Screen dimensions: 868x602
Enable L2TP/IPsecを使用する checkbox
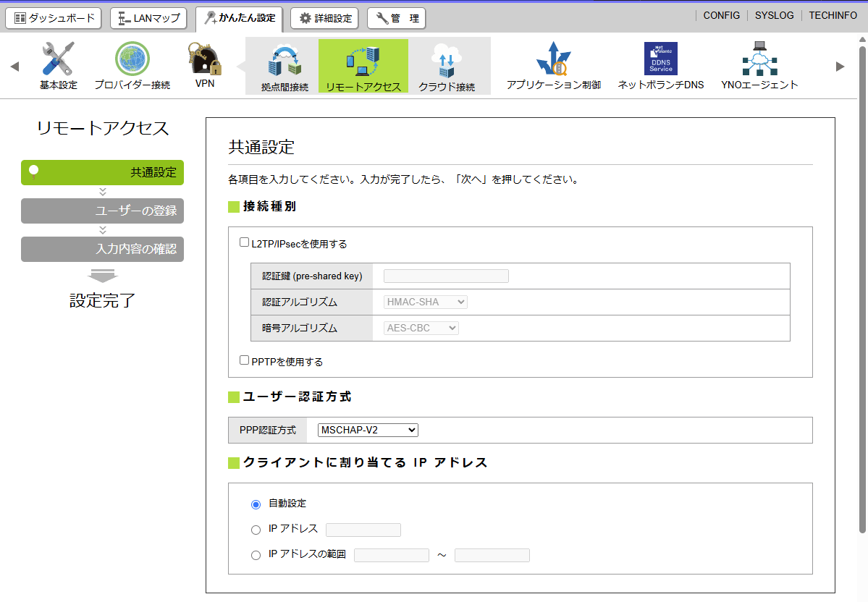click(x=244, y=242)
